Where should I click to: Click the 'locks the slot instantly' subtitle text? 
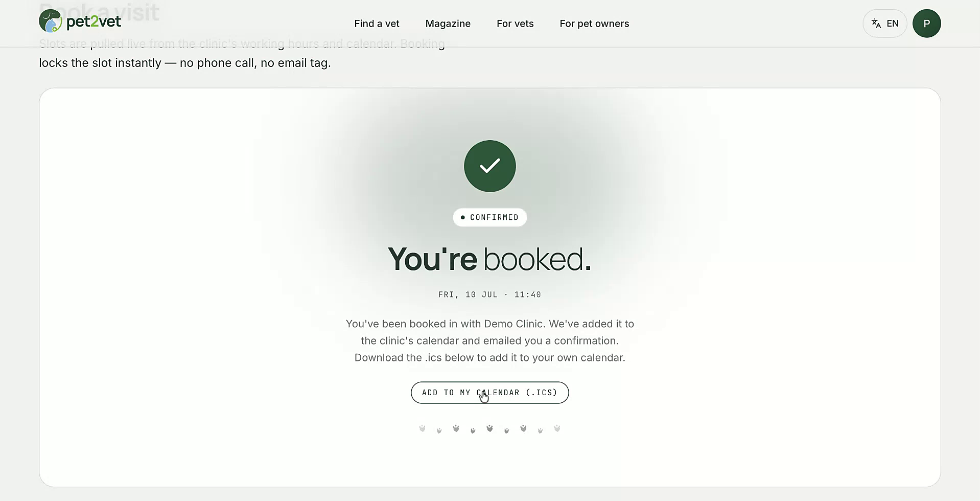(x=185, y=63)
